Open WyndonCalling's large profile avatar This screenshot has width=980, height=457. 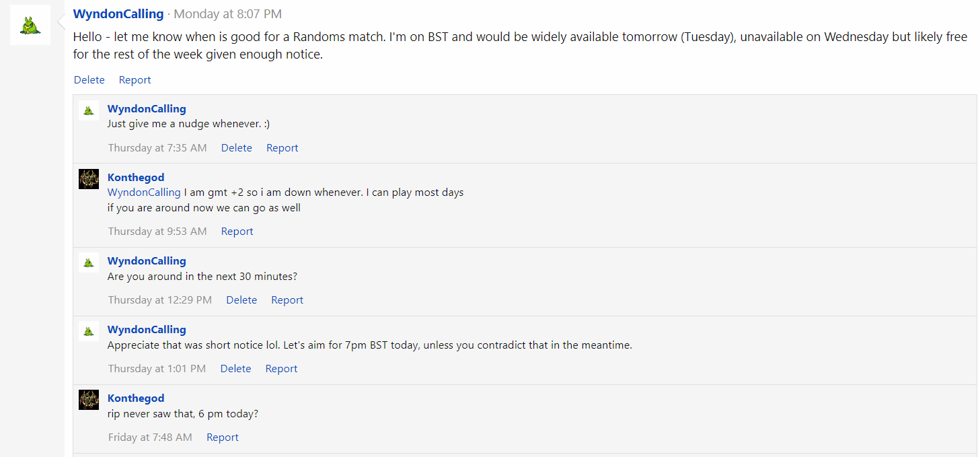(30, 25)
